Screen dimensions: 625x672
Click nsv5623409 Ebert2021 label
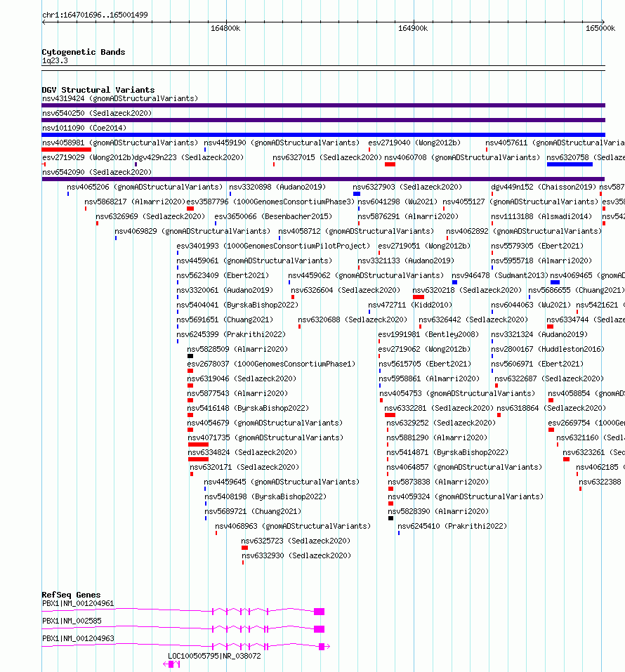point(223,275)
